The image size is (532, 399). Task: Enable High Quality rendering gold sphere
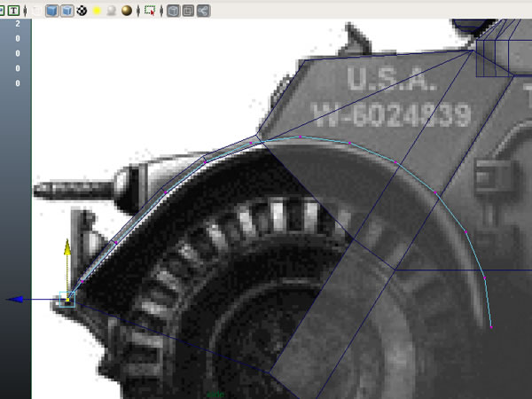tap(127, 11)
